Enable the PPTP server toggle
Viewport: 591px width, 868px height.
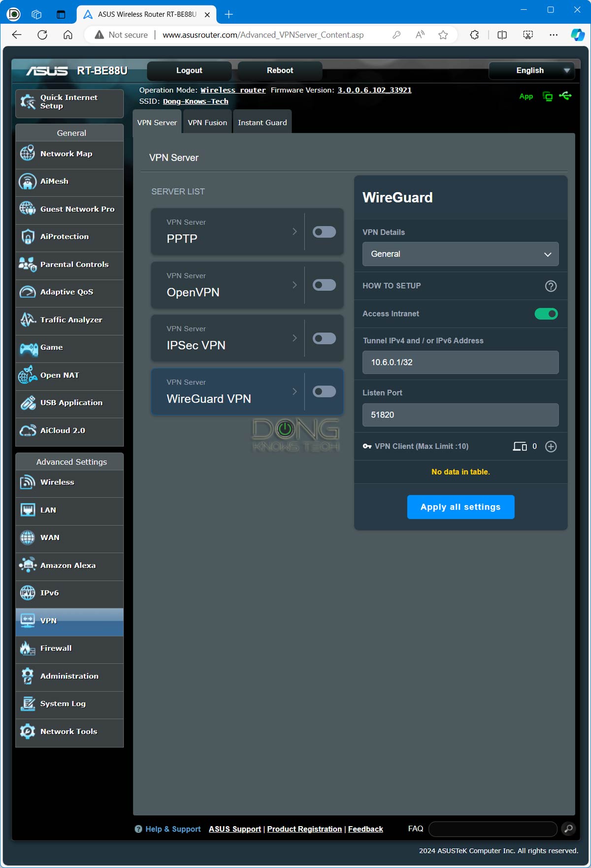click(324, 232)
